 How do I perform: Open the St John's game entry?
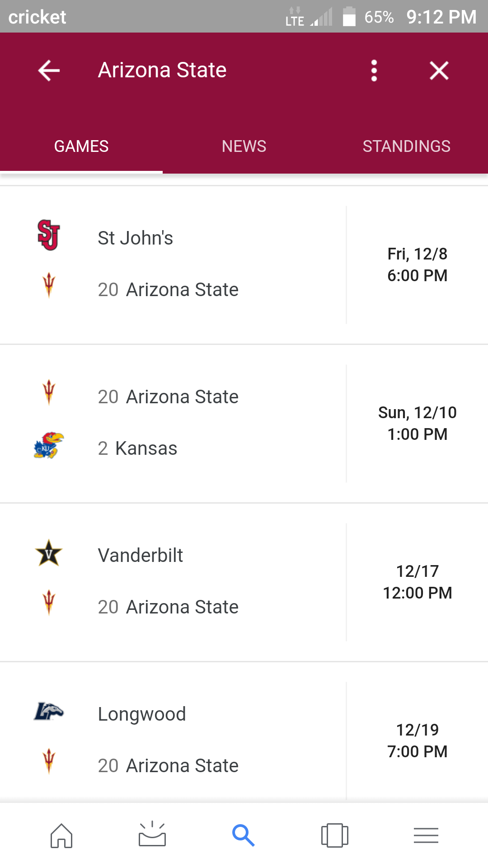point(244,265)
